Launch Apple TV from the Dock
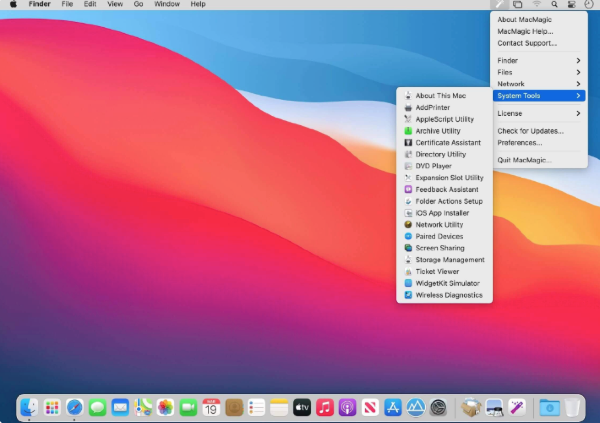Viewport: 600px width, 423px height. click(x=302, y=407)
